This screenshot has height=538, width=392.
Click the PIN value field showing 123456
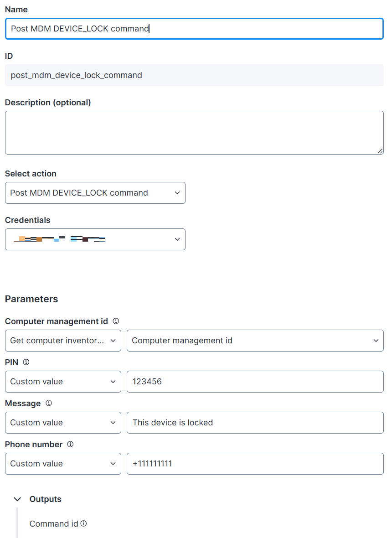coord(255,382)
